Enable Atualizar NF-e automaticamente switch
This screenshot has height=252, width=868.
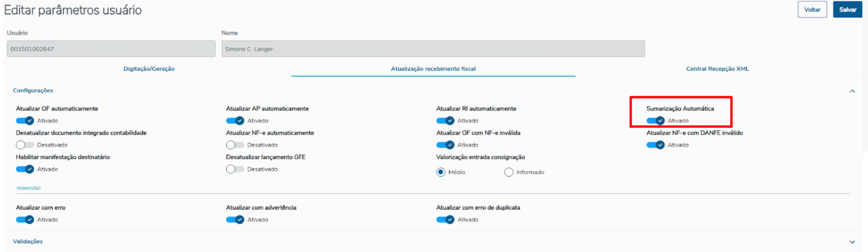tap(235, 145)
